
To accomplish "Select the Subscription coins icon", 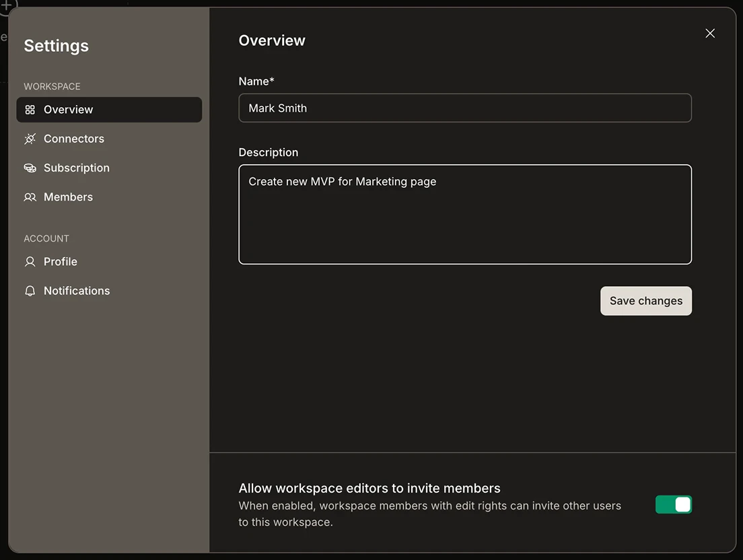I will pos(31,168).
